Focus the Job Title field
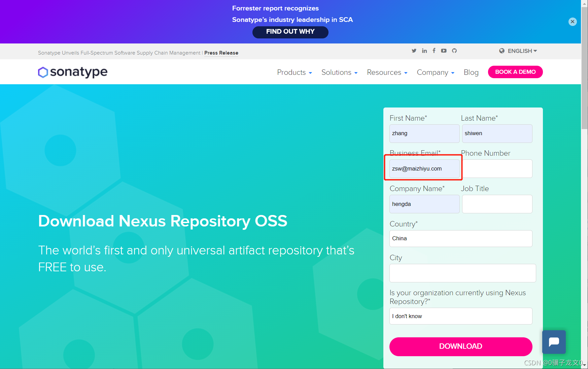Screen dimensions: 588x369 (497, 204)
